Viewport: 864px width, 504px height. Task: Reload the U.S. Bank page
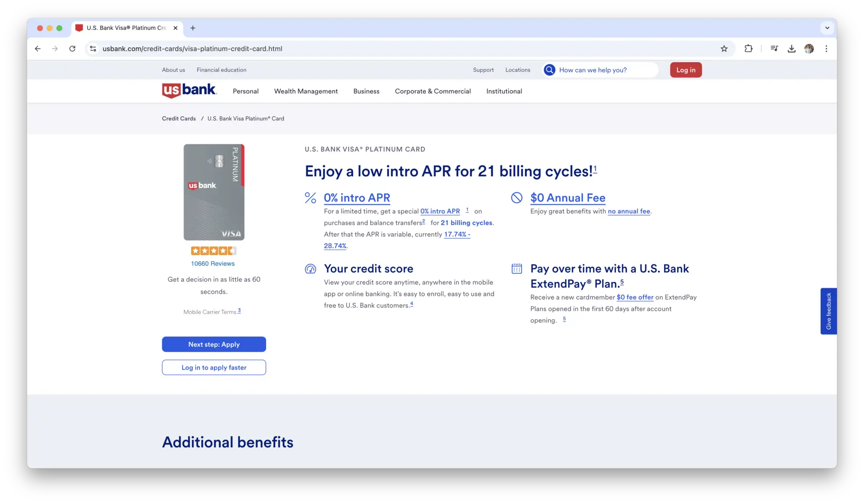tap(72, 49)
